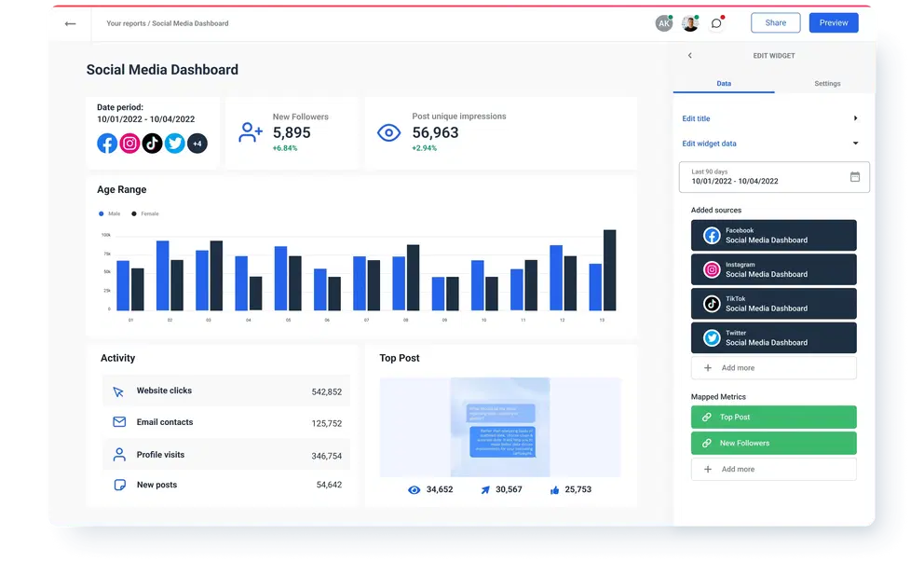Viewport: 924px width, 562px height.
Task: Expand the Edit title section
Action: pos(773,118)
